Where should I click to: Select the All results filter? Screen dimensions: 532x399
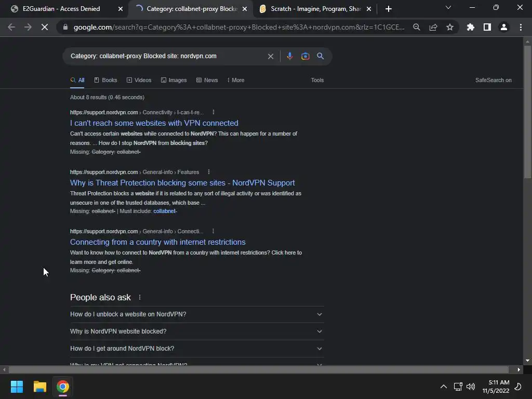[77, 80]
